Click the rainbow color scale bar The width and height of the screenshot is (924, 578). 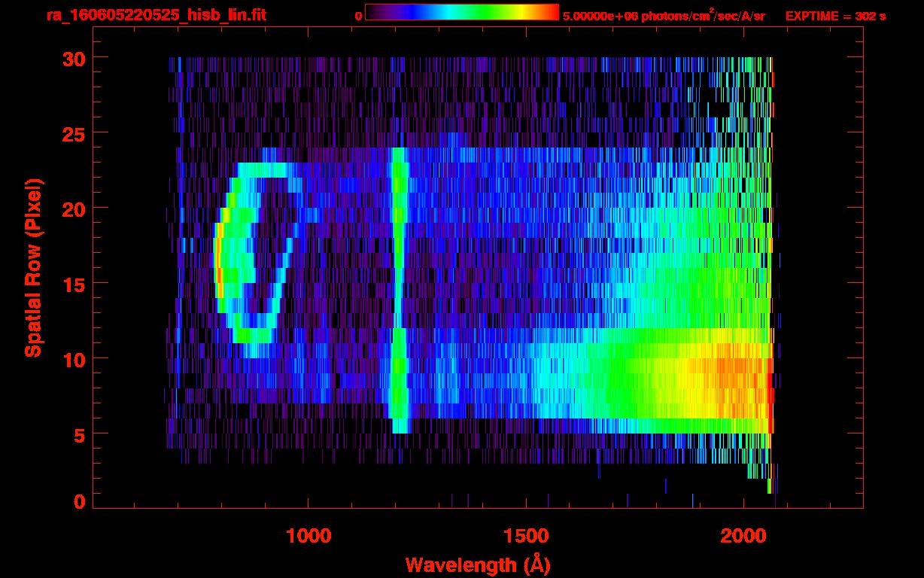(x=461, y=12)
